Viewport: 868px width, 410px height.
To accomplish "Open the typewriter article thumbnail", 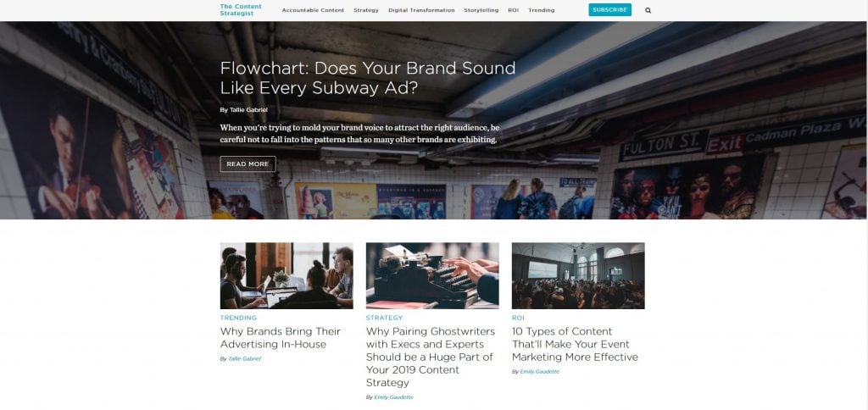I will (x=432, y=275).
